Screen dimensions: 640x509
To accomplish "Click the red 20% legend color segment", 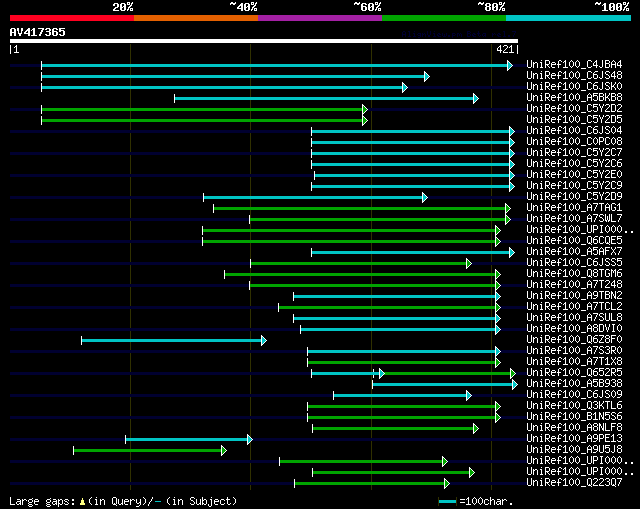I will point(72,18).
